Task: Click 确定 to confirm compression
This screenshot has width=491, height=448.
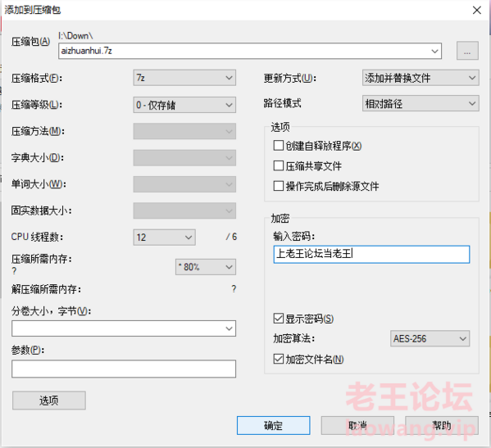Action: [273, 425]
